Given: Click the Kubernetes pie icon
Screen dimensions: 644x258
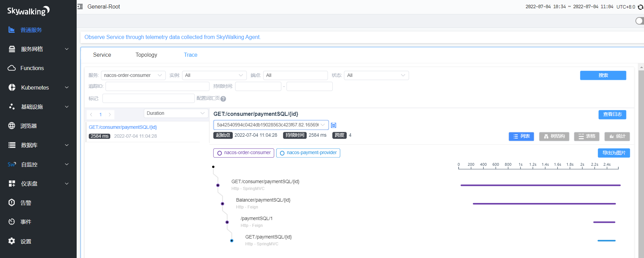Looking at the screenshot, I should click(x=12, y=87).
